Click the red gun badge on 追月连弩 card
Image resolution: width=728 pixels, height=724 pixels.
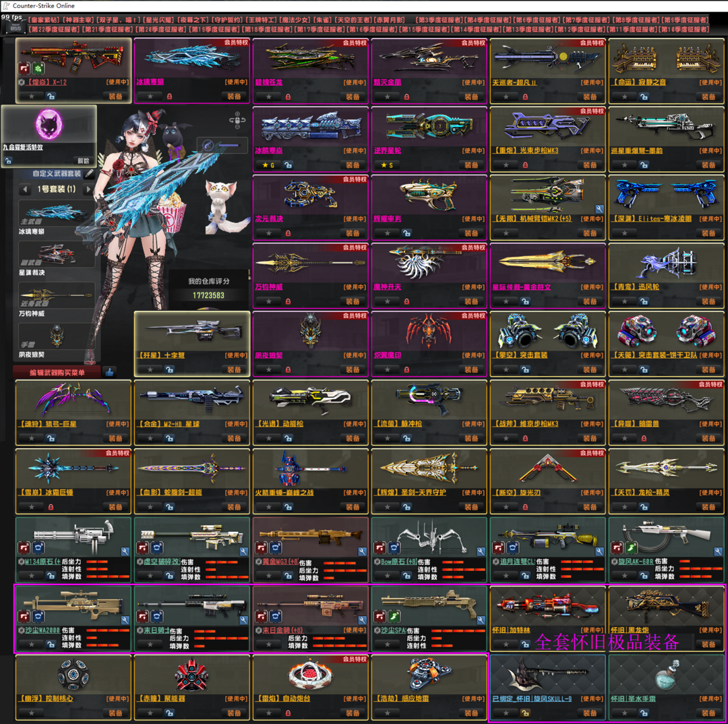(x=499, y=548)
